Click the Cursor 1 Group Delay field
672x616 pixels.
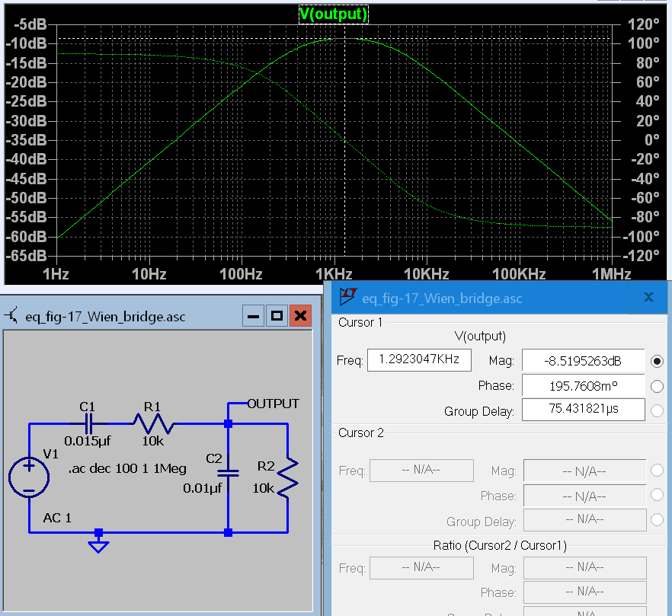click(x=584, y=410)
